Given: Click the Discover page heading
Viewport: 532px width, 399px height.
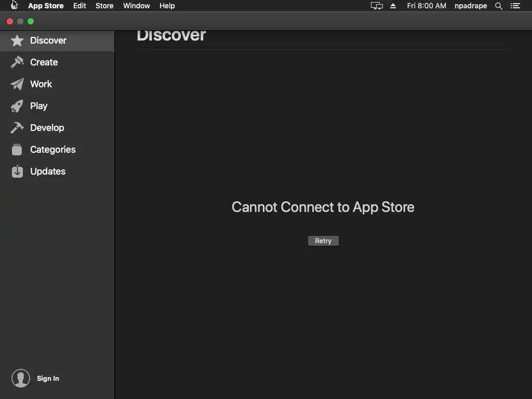Looking at the screenshot, I should click(171, 36).
